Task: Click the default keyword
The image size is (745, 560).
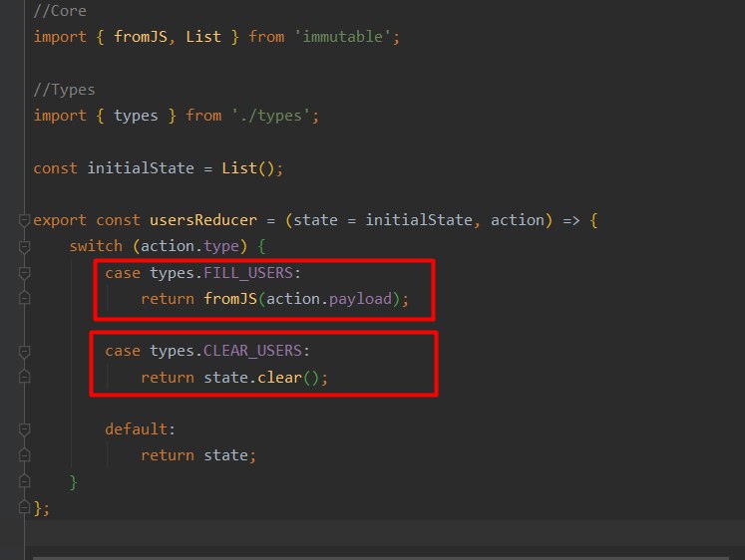Action: [x=137, y=429]
